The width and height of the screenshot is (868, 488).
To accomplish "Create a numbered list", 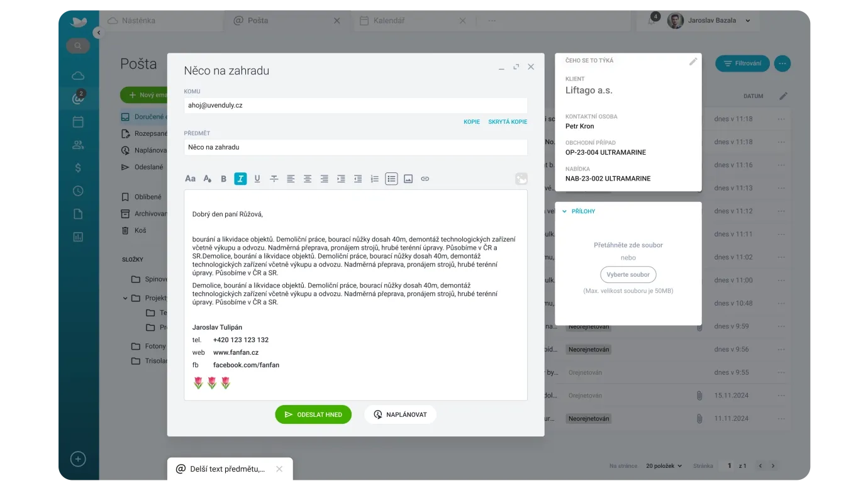I will pos(375,179).
